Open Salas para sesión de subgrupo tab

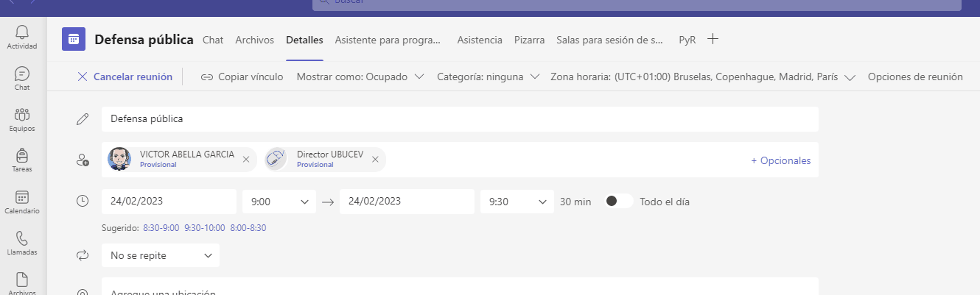pyautogui.click(x=609, y=40)
